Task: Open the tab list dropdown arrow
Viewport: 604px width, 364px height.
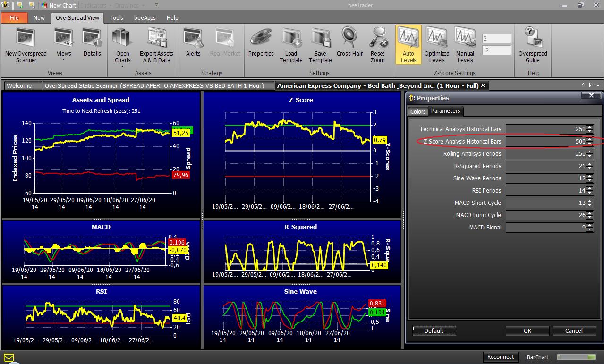Action: point(598,85)
